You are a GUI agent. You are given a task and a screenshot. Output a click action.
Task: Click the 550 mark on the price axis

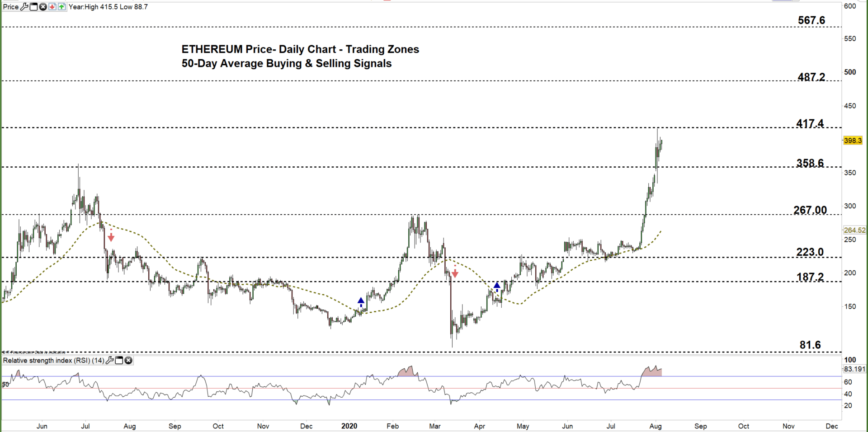(x=850, y=39)
